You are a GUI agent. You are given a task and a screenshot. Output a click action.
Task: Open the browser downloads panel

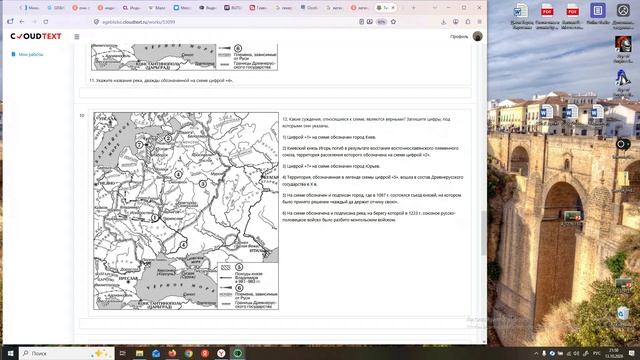pyautogui.click(x=444, y=22)
